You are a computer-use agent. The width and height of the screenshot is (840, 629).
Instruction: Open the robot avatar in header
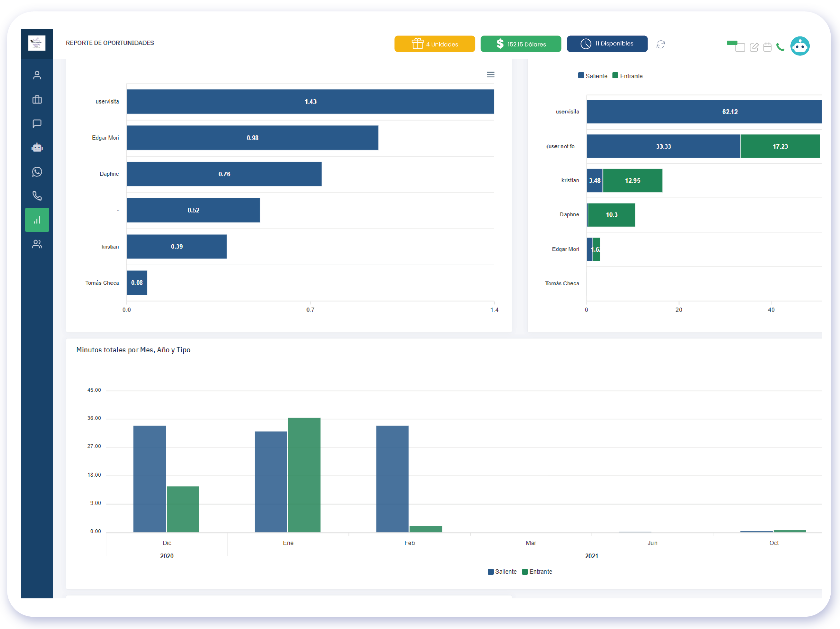(x=800, y=46)
